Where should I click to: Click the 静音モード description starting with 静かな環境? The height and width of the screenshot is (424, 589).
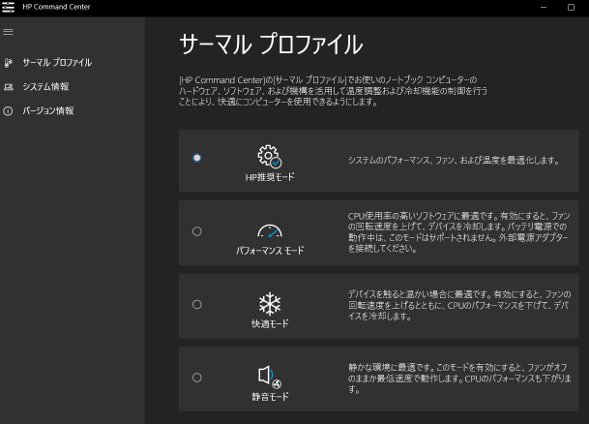point(459,378)
